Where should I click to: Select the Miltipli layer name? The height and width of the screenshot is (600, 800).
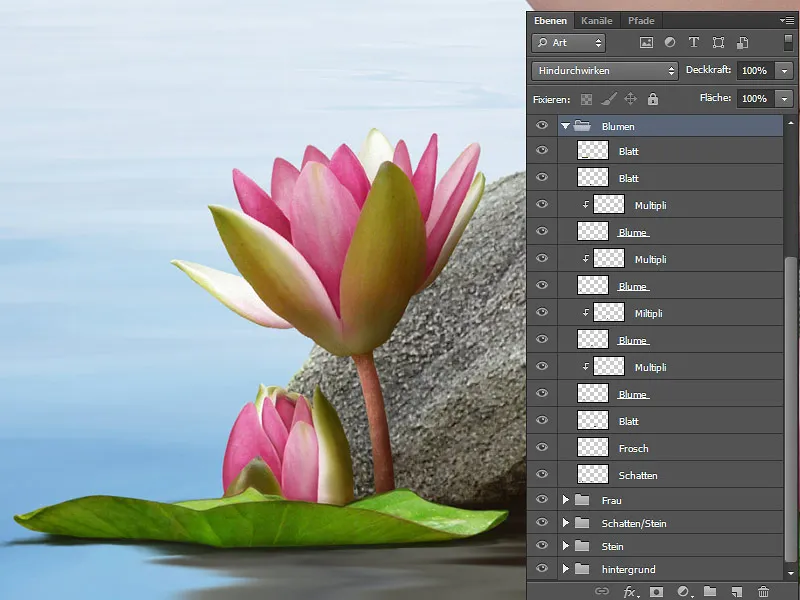(x=648, y=314)
